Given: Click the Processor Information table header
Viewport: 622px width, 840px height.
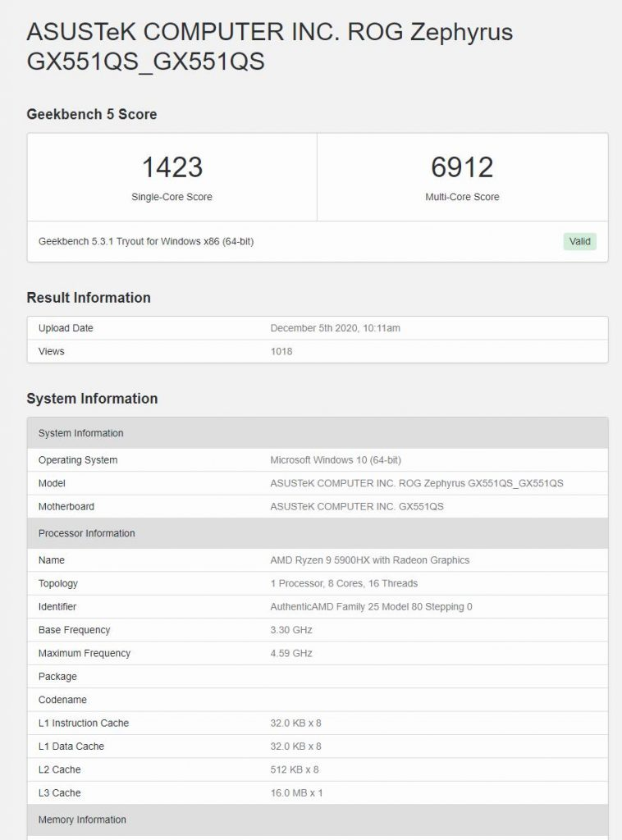Looking at the screenshot, I should tap(318, 533).
